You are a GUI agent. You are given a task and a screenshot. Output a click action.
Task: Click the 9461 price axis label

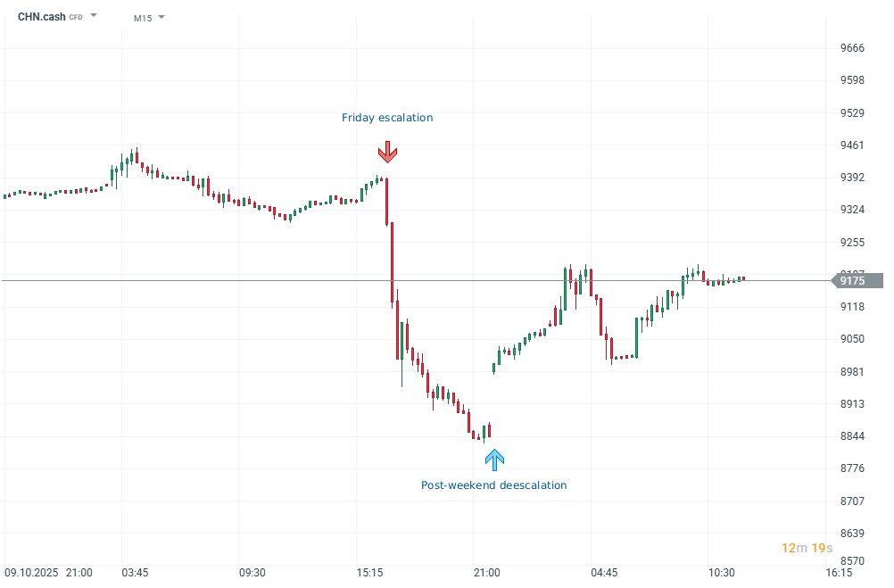click(x=852, y=145)
